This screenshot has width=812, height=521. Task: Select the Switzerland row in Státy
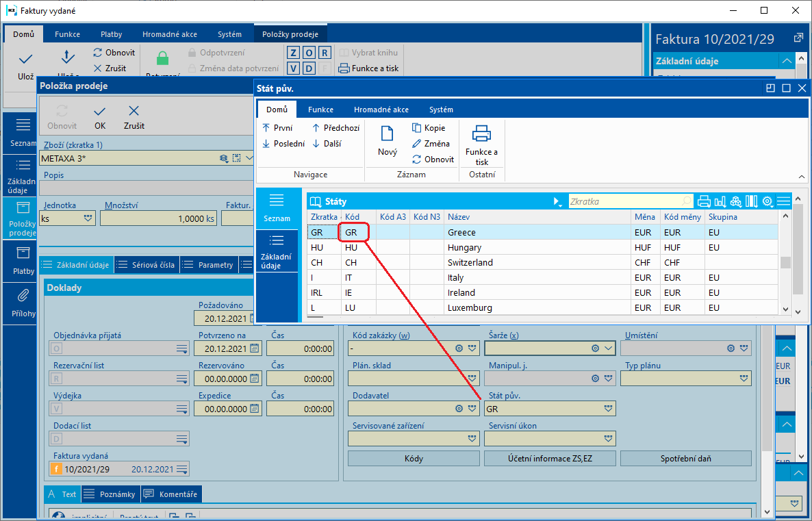coord(542,263)
